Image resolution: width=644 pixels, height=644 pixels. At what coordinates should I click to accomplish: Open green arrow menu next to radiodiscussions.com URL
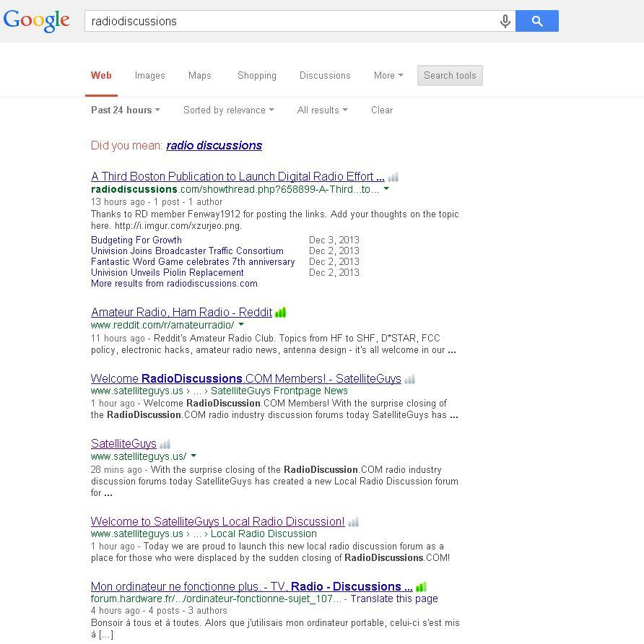click(386, 189)
